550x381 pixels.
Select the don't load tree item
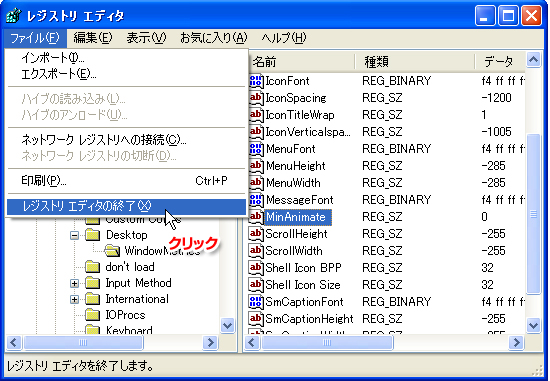130,267
